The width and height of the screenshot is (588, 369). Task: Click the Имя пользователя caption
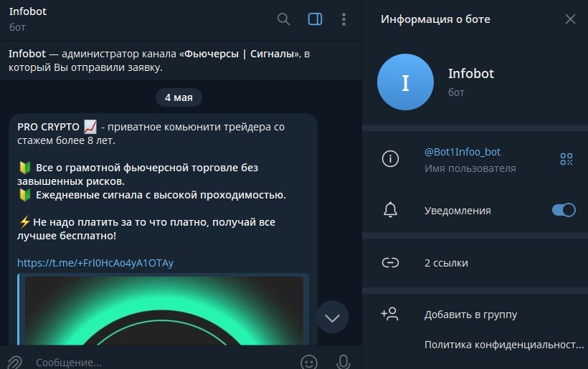470,168
